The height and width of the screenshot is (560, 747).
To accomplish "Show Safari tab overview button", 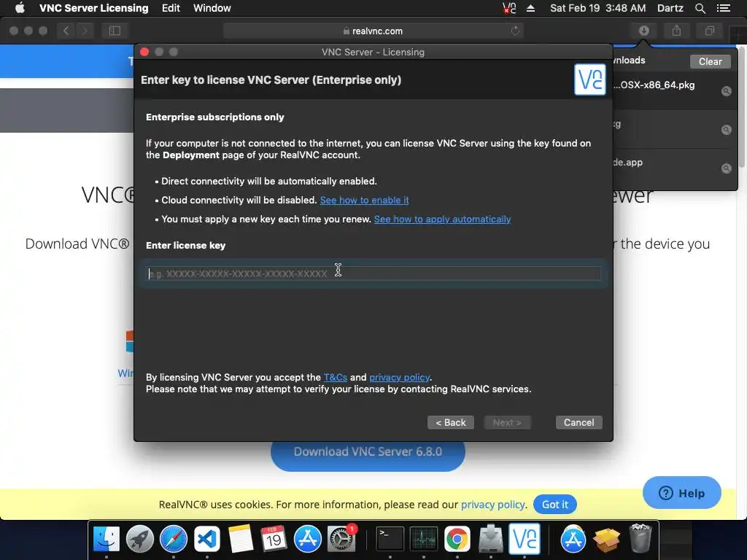I will pyautogui.click(x=710, y=31).
